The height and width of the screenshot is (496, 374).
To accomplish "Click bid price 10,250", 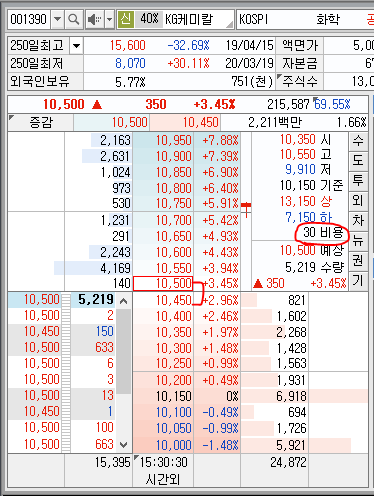I will 174,363.
